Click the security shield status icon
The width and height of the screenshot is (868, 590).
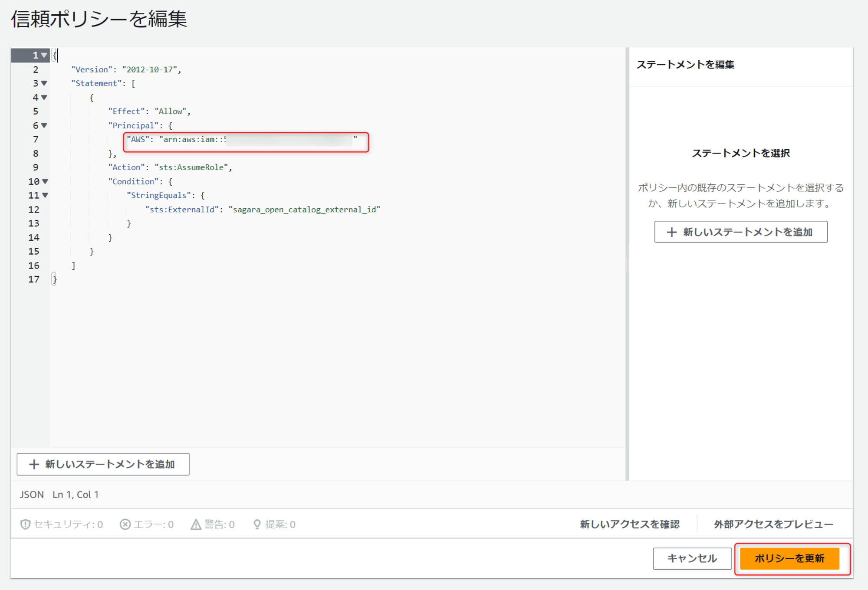[25, 524]
